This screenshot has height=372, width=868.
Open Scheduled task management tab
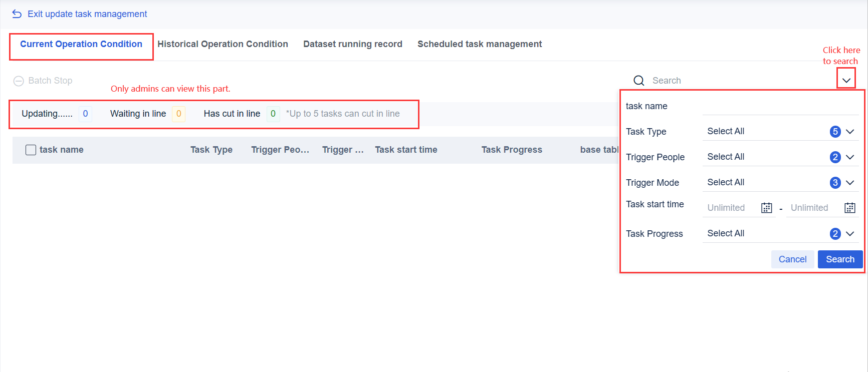(x=480, y=44)
